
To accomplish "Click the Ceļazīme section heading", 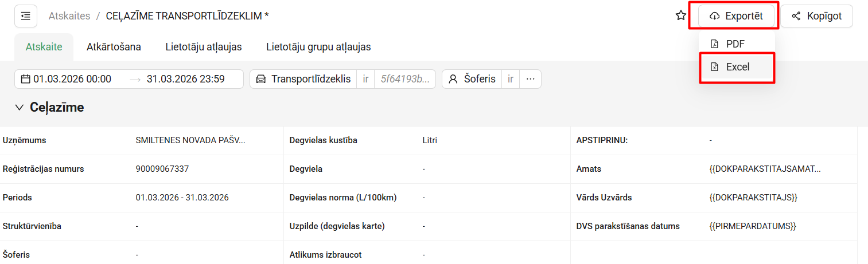I will (x=57, y=107).
